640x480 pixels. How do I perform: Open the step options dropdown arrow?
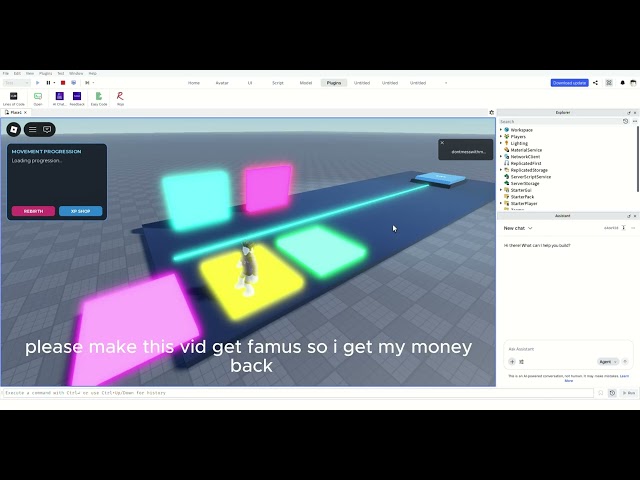click(93, 83)
